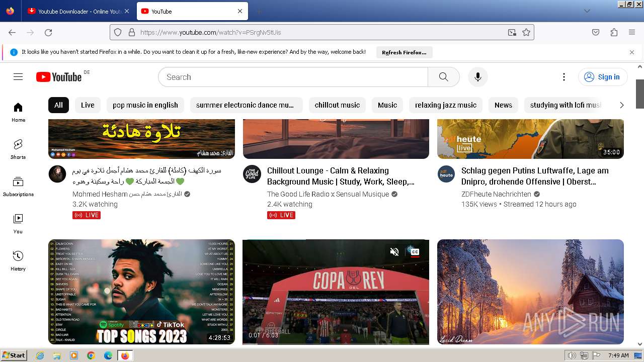Image resolution: width=644 pixels, height=362 pixels.
Task: Filter by pop music in english
Action: pyautogui.click(x=145, y=105)
